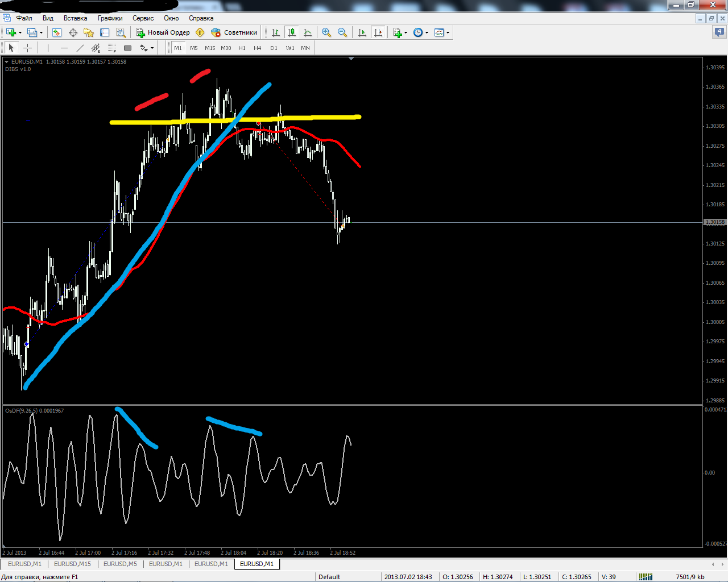
Task: Select the Equidistant Channel tool
Action: pyautogui.click(x=96, y=48)
